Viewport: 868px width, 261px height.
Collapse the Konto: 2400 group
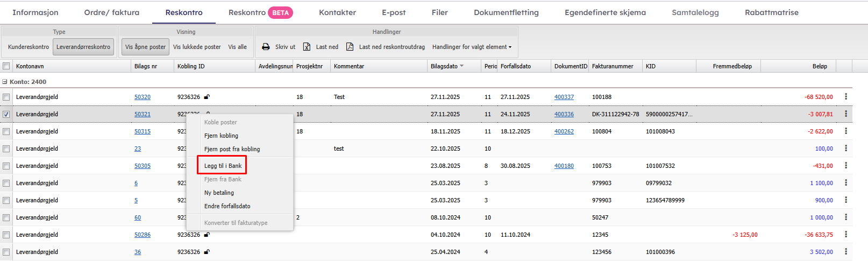[5, 82]
